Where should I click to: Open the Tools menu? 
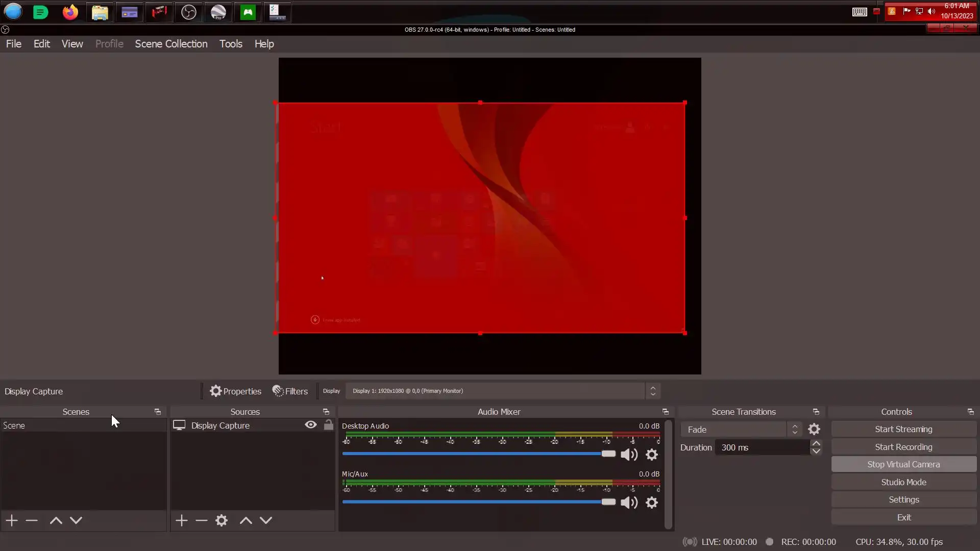click(x=231, y=44)
